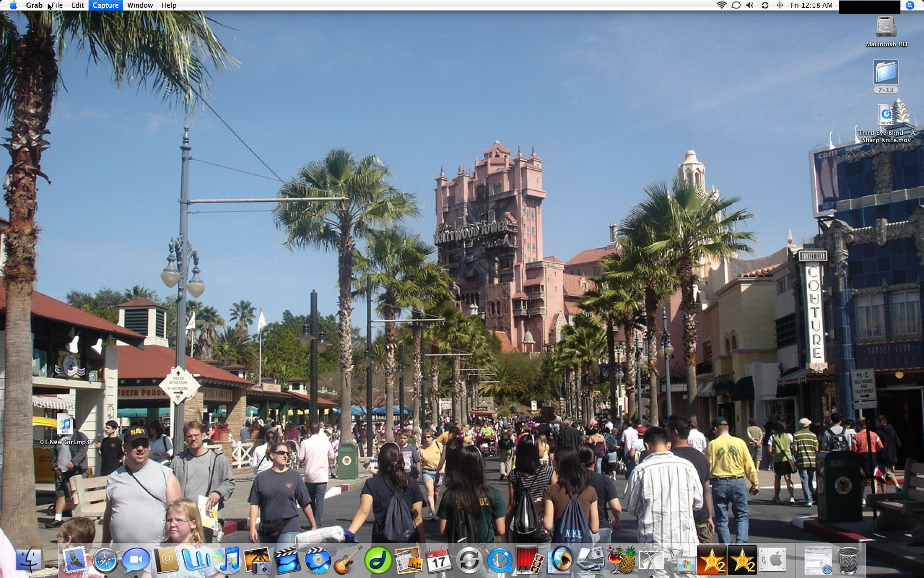Viewport: 924px width, 578px height.
Task: Open iWeb corkboard icon in the Dock
Action: coord(409,561)
